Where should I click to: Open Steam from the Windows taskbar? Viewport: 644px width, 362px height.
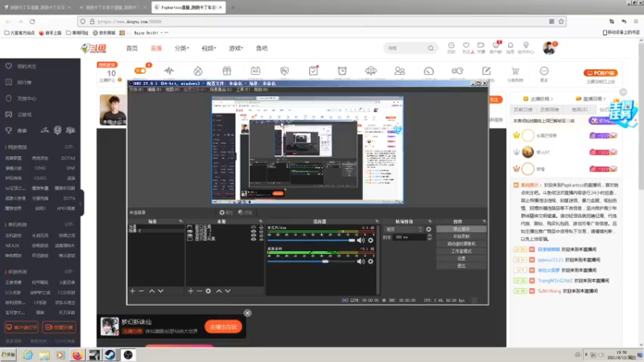110,355
